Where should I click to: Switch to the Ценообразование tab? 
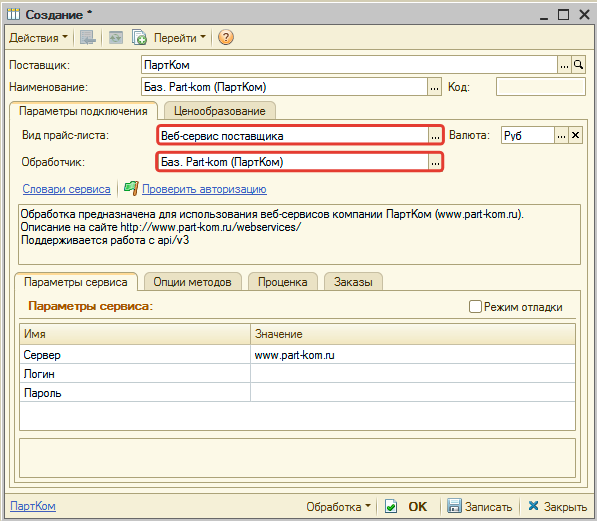(x=220, y=111)
